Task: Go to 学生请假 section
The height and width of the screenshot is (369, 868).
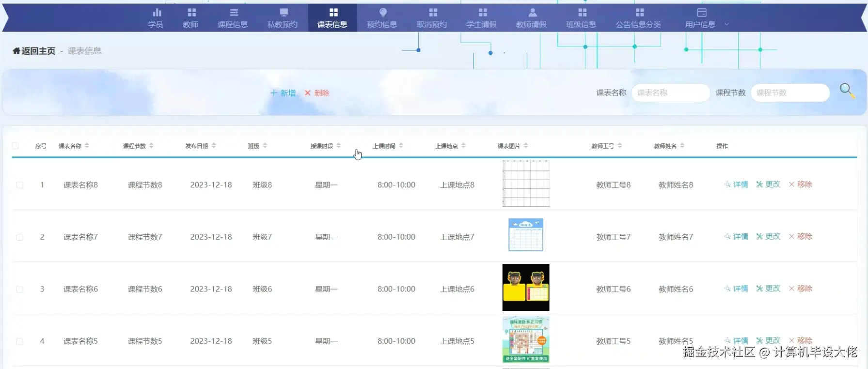Action: [482, 18]
